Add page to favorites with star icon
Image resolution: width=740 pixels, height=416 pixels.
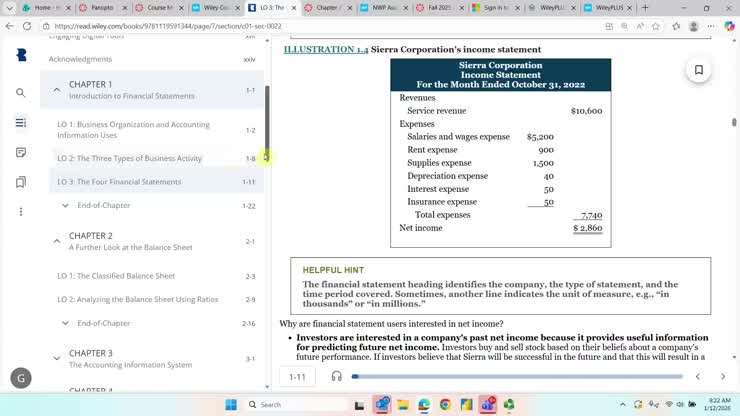tap(656, 26)
